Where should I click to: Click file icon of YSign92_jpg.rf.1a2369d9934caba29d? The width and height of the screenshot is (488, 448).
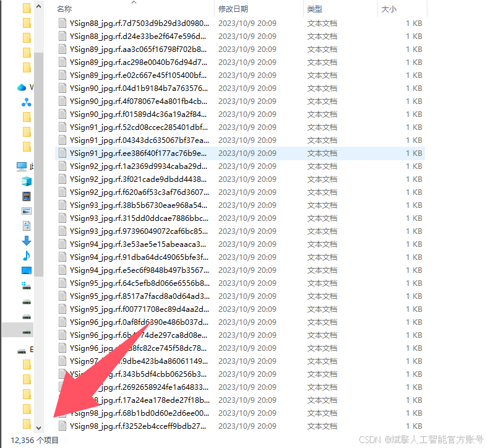pos(62,166)
